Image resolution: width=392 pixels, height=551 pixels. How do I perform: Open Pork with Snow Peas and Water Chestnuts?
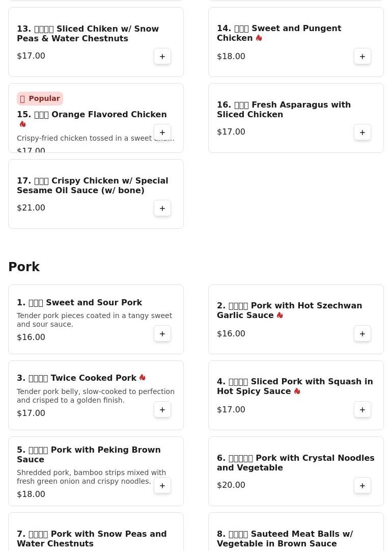[92, 539]
